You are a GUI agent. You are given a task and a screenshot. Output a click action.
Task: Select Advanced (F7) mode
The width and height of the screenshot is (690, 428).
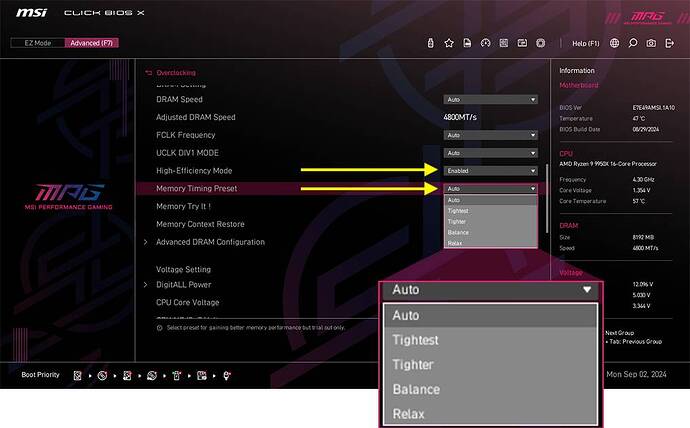[92, 43]
